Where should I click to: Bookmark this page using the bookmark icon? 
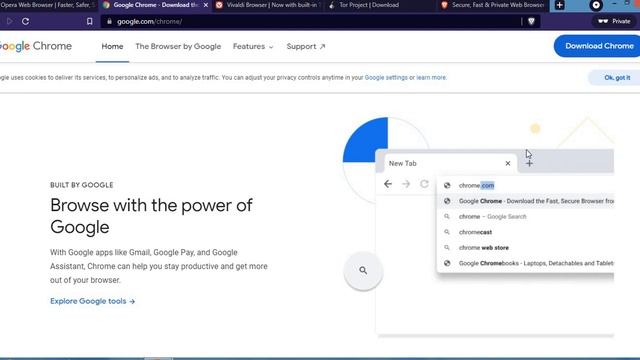(x=89, y=21)
